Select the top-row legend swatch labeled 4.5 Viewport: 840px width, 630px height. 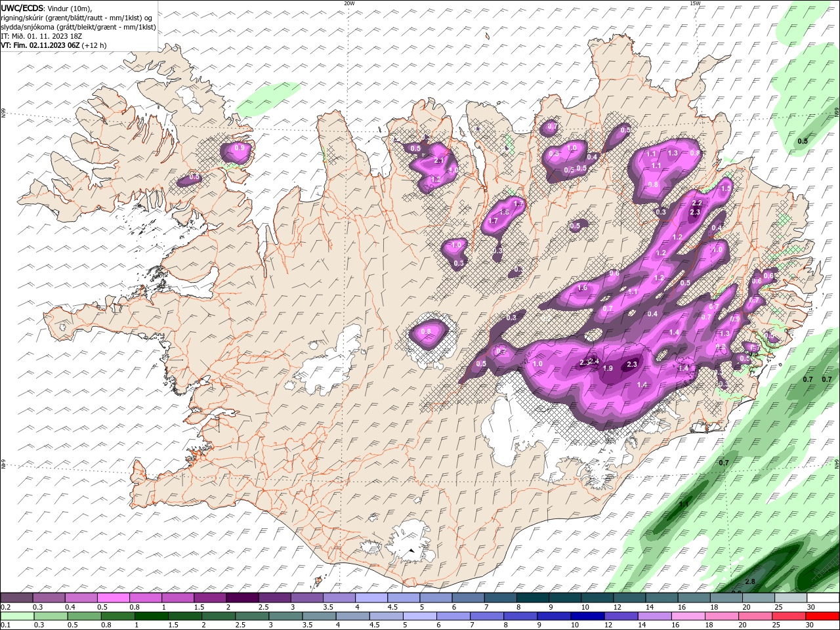coord(404,598)
